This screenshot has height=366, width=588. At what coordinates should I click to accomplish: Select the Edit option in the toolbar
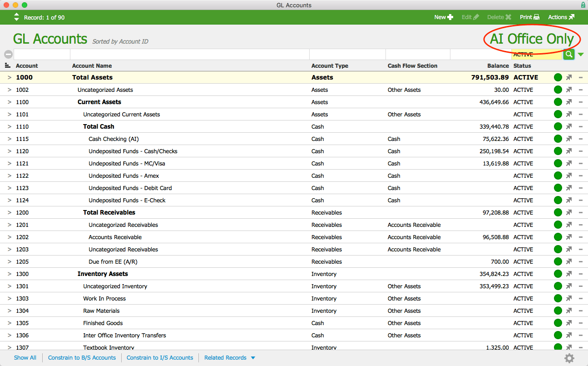pyautogui.click(x=470, y=17)
